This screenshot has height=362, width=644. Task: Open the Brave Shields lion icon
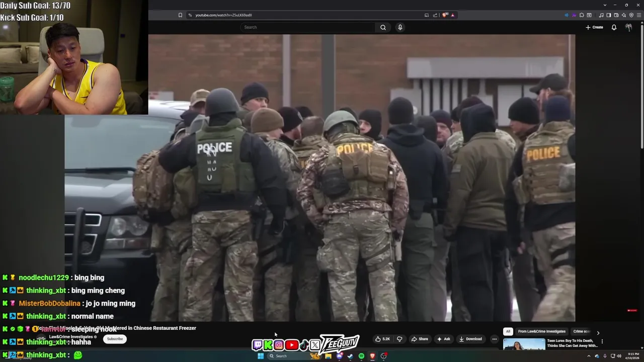coord(445,15)
